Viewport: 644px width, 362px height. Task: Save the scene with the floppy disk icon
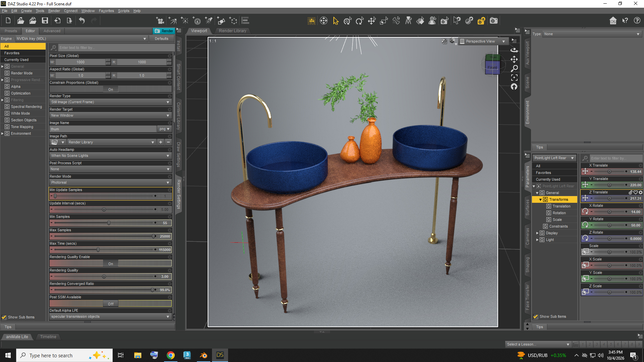[45, 21]
